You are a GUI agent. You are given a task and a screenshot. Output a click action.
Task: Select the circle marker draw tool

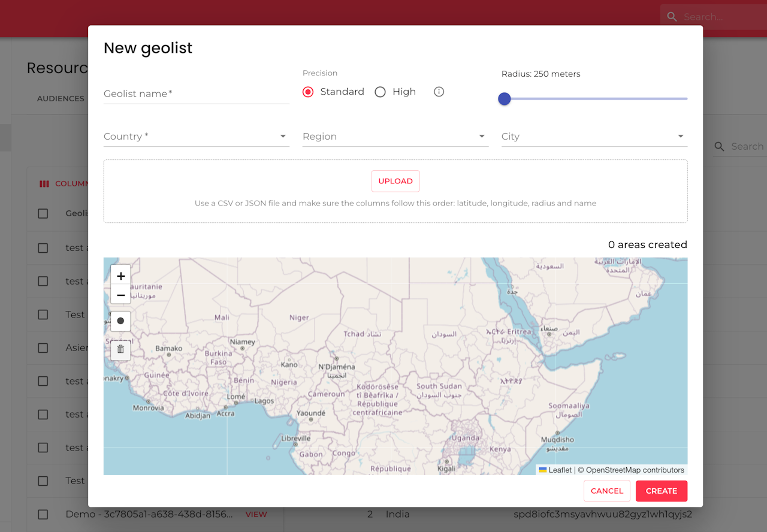[x=120, y=321]
